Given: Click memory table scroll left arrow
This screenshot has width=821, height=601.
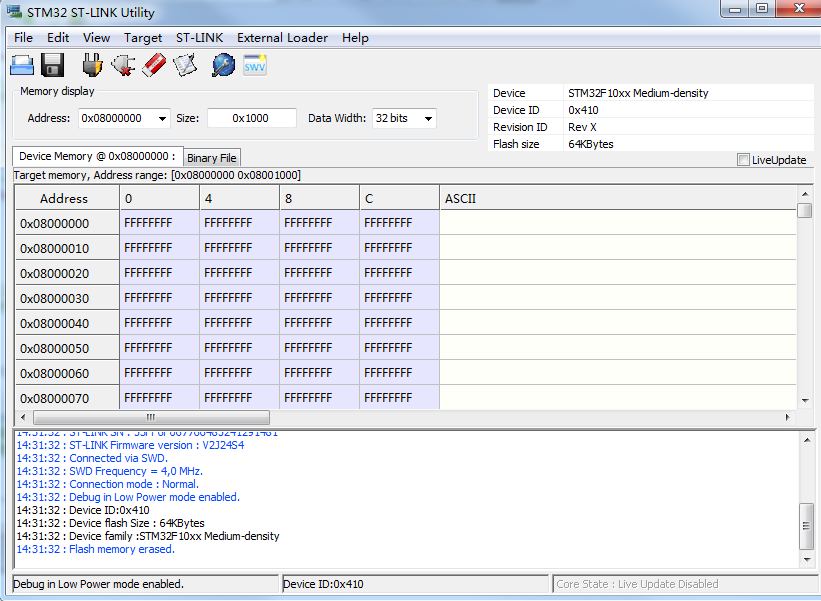Looking at the screenshot, I should (x=23, y=417).
